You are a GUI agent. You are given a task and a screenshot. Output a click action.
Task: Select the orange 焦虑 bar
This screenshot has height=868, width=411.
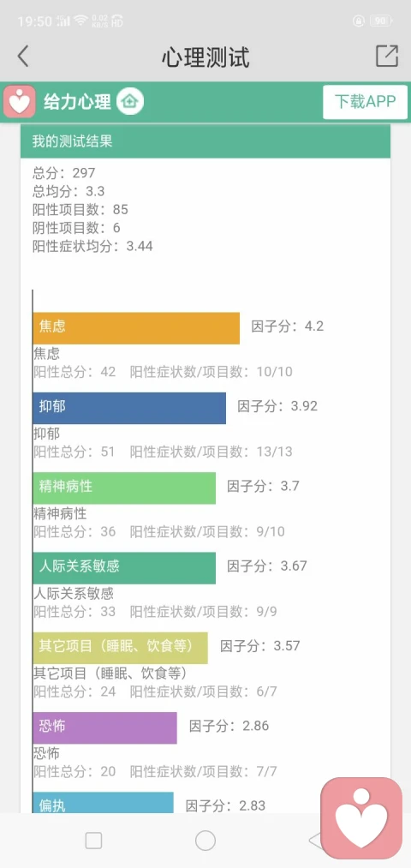coord(136,328)
